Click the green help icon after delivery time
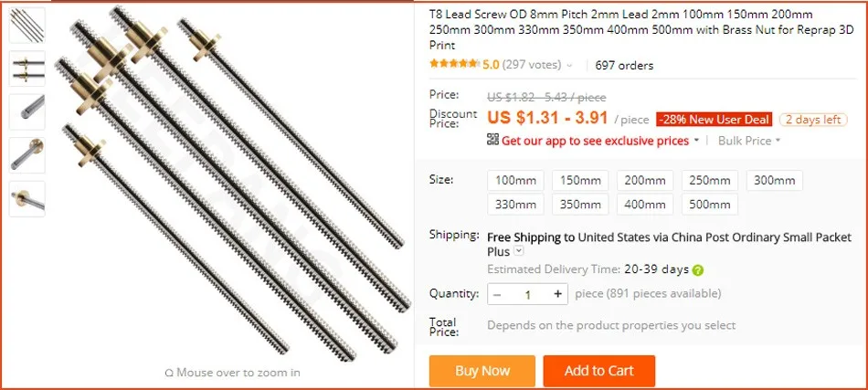The height and width of the screenshot is (390, 868). [698, 270]
